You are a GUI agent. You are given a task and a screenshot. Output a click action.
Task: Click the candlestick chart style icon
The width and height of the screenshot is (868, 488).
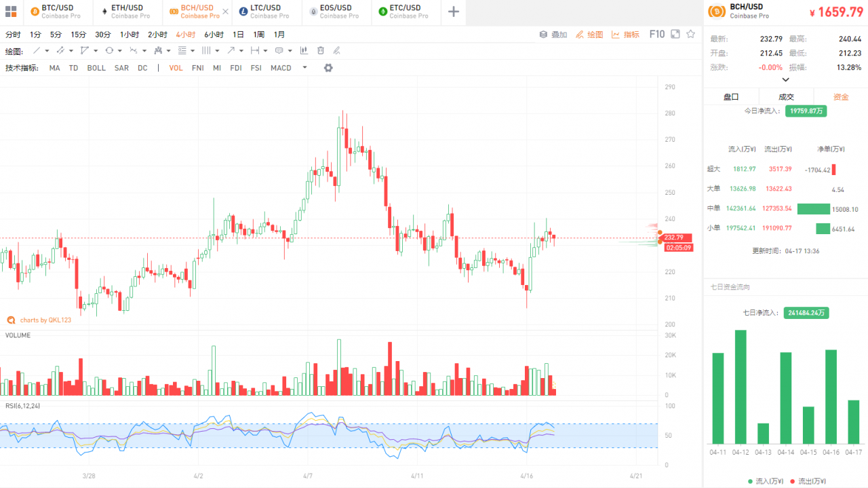[x=303, y=51]
